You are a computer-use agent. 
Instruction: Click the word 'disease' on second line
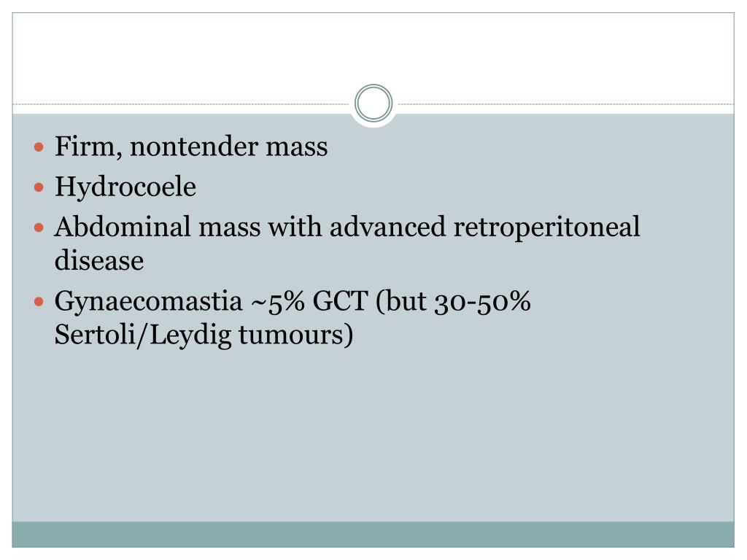[x=99, y=260]
